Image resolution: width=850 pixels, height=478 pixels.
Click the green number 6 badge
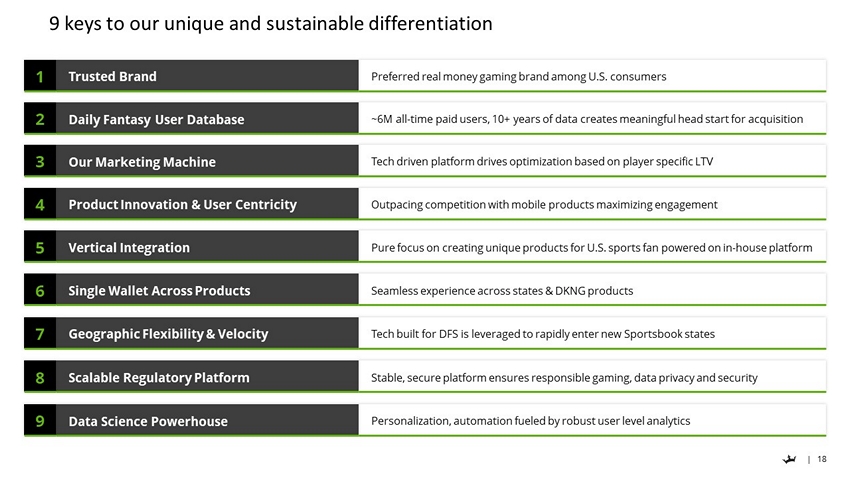click(39, 291)
